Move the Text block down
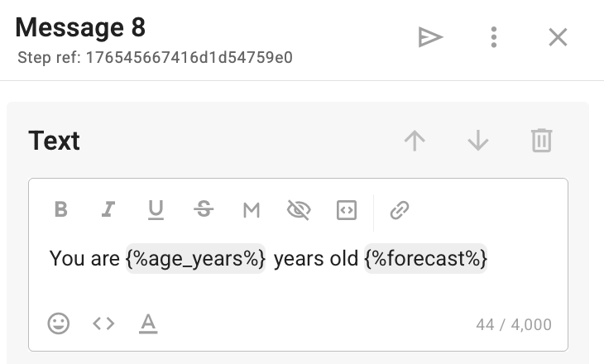The width and height of the screenshot is (604, 364). tap(478, 141)
